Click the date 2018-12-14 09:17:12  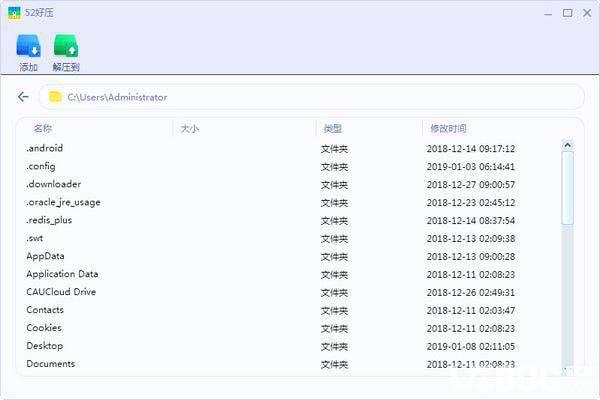click(471, 149)
